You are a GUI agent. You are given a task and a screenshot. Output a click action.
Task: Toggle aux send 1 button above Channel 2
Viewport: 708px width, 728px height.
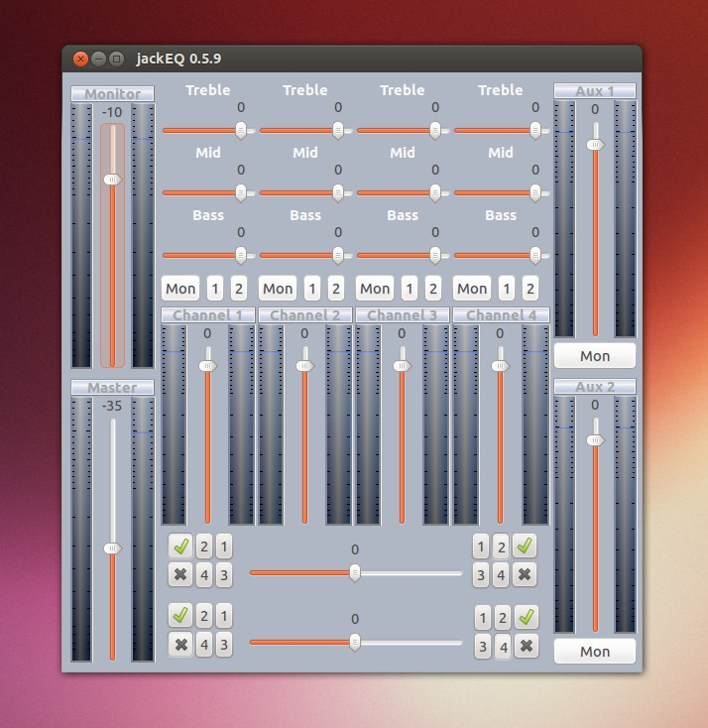click(x=312, y=289)
